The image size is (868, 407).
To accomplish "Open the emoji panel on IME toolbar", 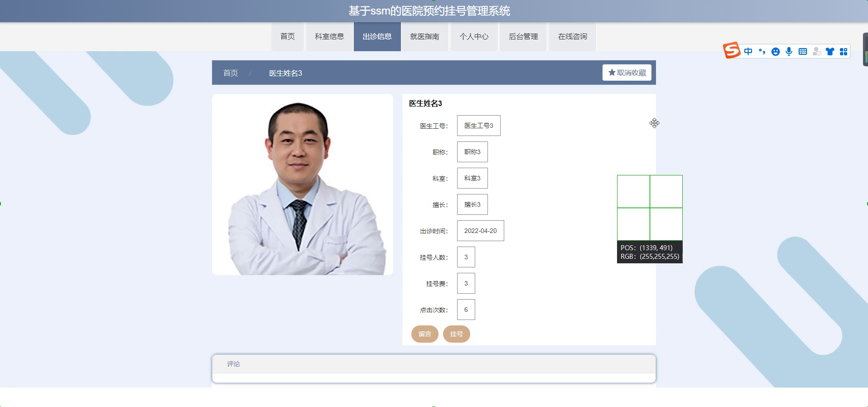I will [x=776, y=52].
